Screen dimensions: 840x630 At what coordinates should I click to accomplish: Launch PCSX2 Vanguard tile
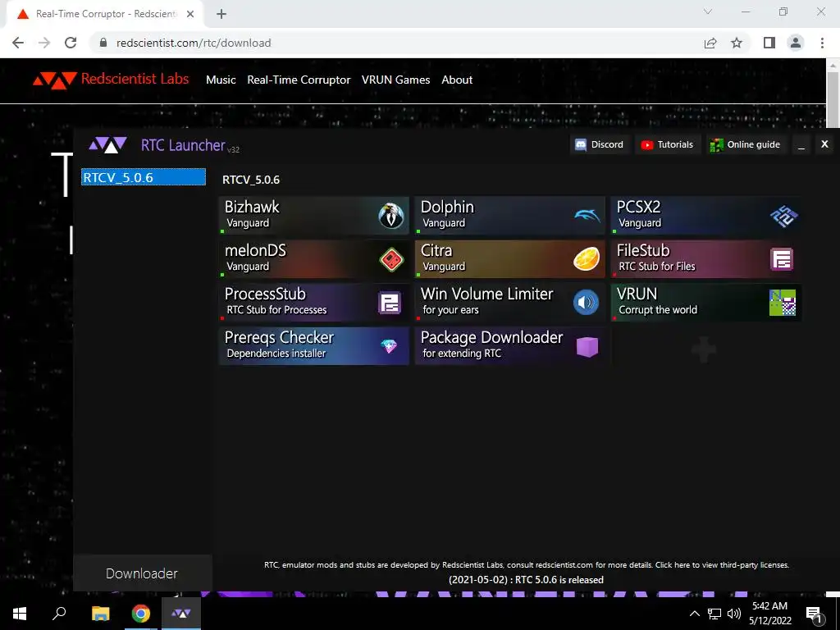click(x=706, y=216)
